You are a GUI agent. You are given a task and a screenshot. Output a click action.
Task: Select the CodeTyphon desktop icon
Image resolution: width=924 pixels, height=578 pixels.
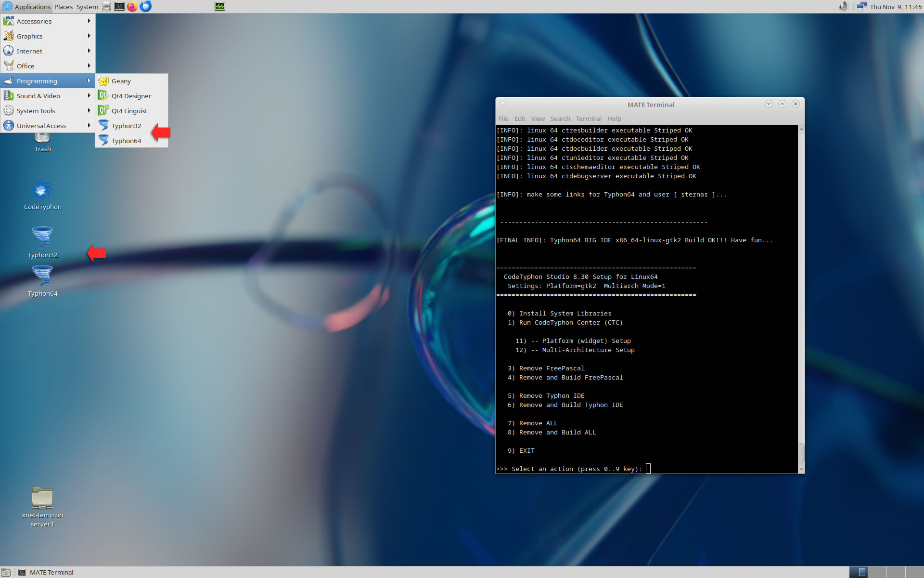pos(42,195)
